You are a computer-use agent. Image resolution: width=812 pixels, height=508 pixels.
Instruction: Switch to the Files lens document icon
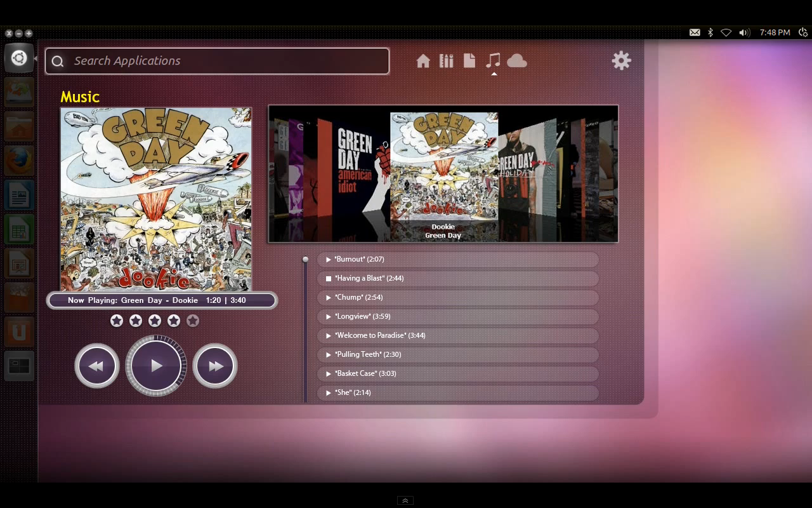tap(469, 60)
